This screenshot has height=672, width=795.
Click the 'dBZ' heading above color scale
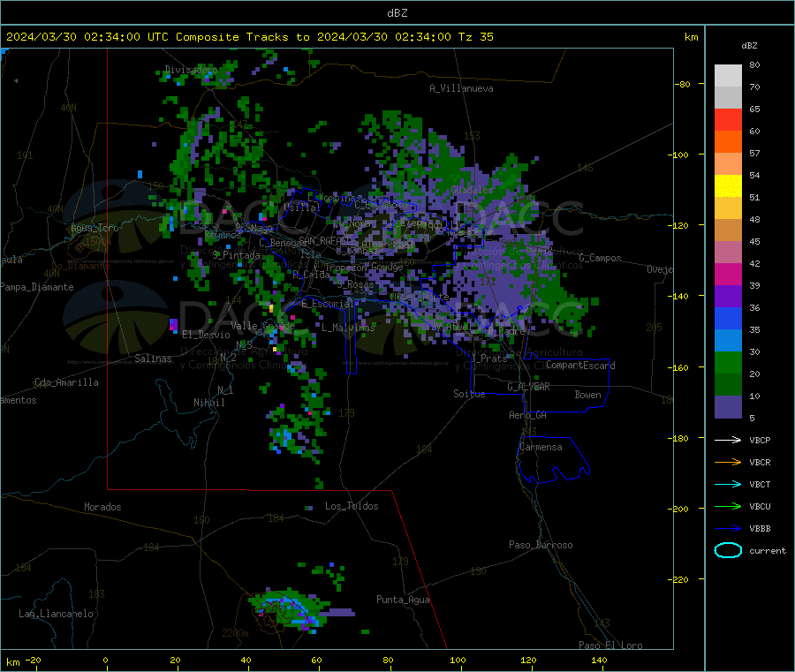pyautogui.click(x=749, y=46)
